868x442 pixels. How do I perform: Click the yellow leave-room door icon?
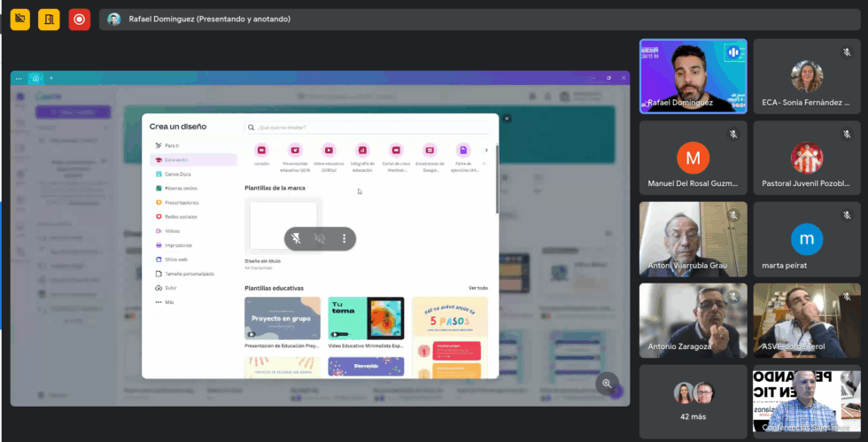coord(49,19)
